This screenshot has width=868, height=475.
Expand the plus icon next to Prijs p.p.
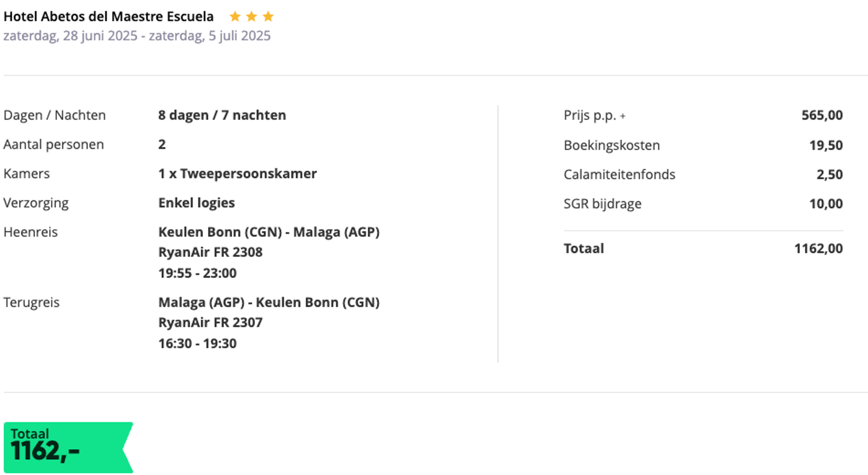pyautogui.click(x=623, y=116)
